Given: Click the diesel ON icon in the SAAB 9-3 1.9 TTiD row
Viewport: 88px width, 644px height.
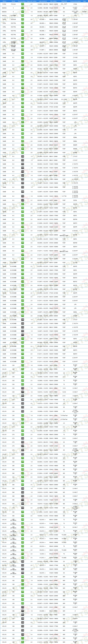Looking at the screenshot, I should (23, 196).
